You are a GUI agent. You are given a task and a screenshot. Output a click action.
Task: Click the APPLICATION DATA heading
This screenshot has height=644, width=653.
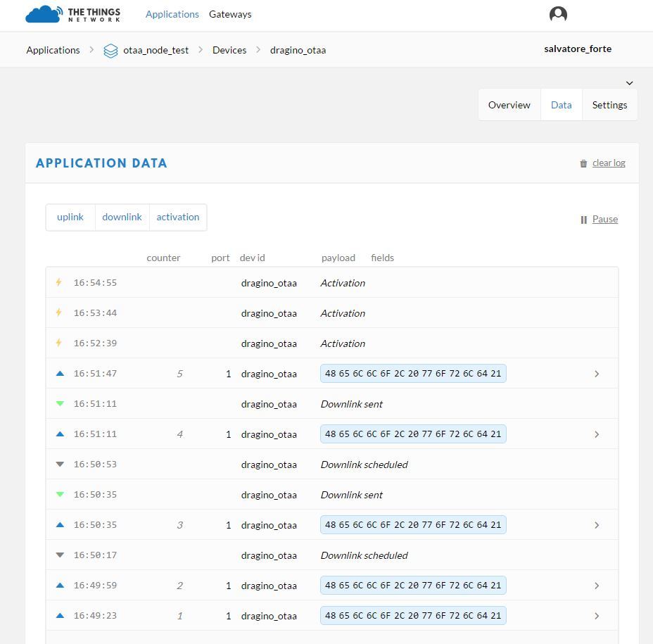[x=101, y=163]
